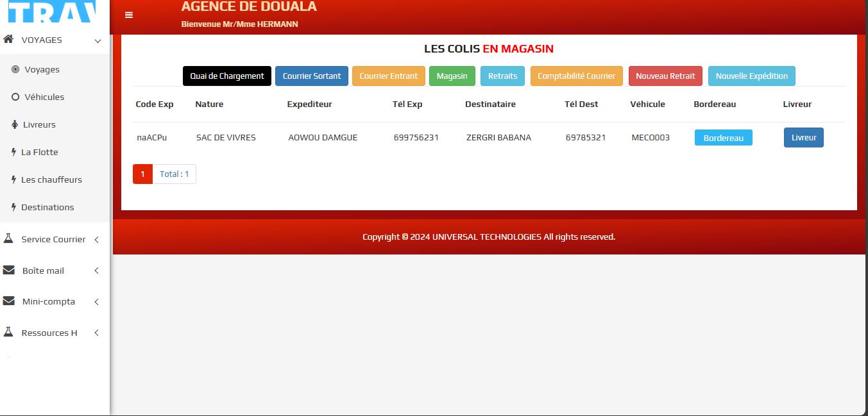Expand the Service Courrier submenu arrow

click(97, 240)
